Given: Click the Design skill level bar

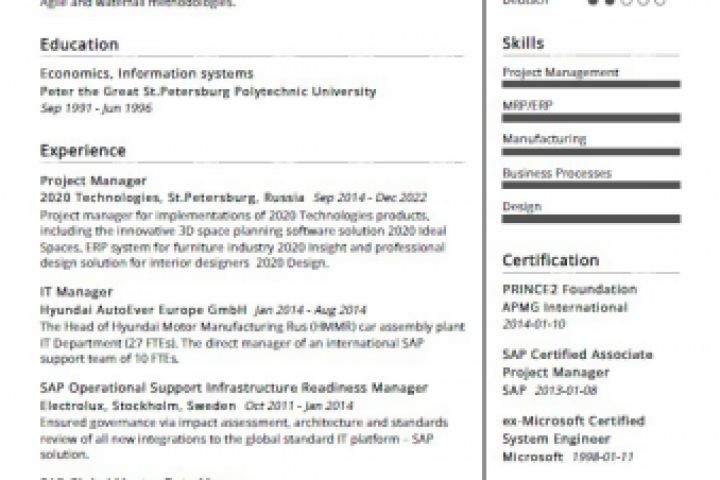Looking at the screenshot, I should pos(591,219).
